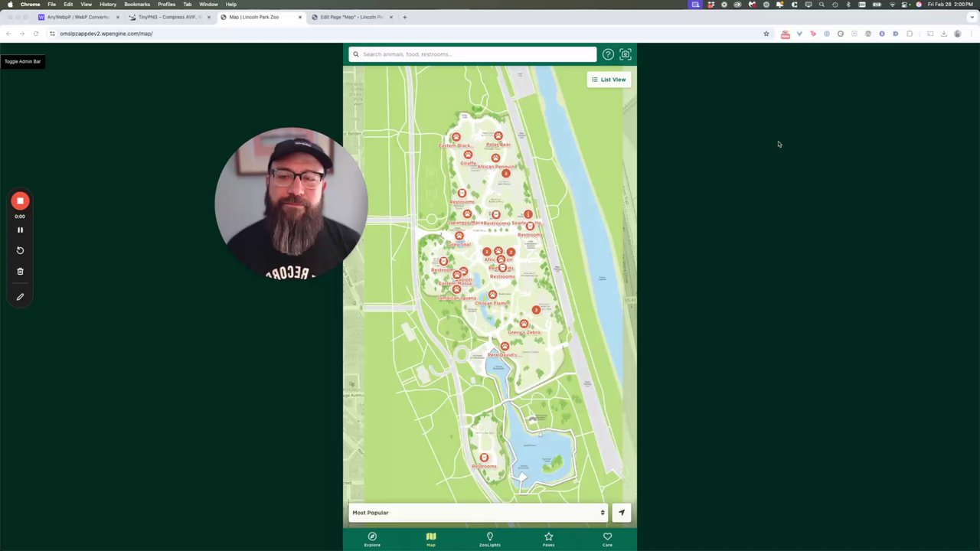Click the presenter webcam bubble
The height and width of the screenshot is (551, 980).
click(292, 204)
